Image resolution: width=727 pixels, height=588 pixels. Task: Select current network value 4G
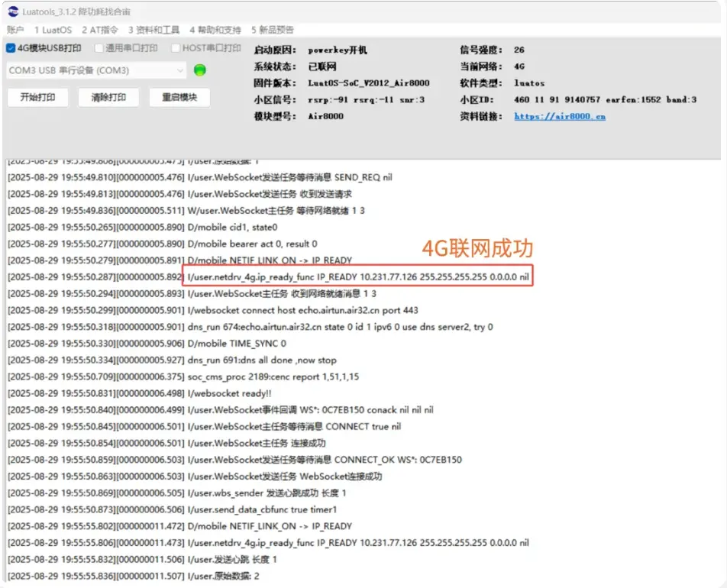(519, 66)
